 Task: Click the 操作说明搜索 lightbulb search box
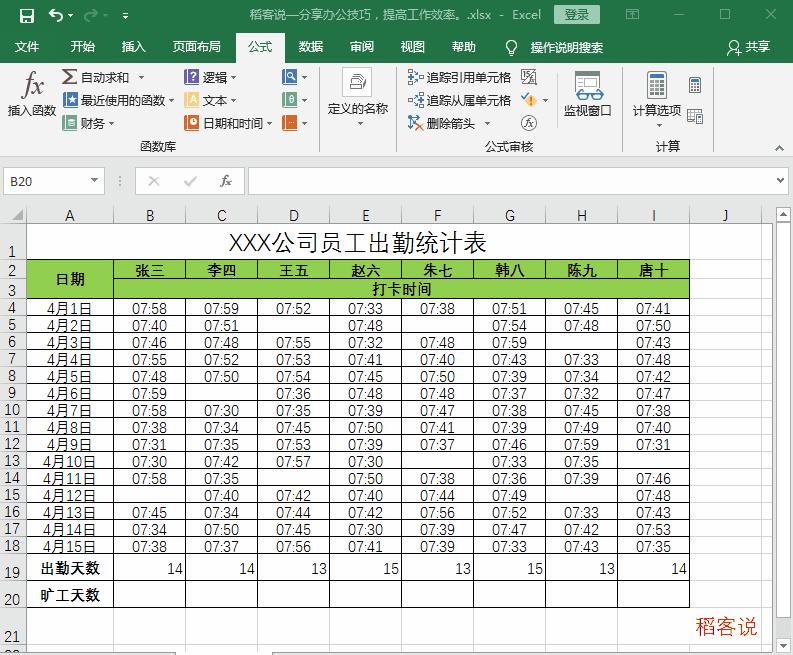pyautogui.click(x=554, y=48)
